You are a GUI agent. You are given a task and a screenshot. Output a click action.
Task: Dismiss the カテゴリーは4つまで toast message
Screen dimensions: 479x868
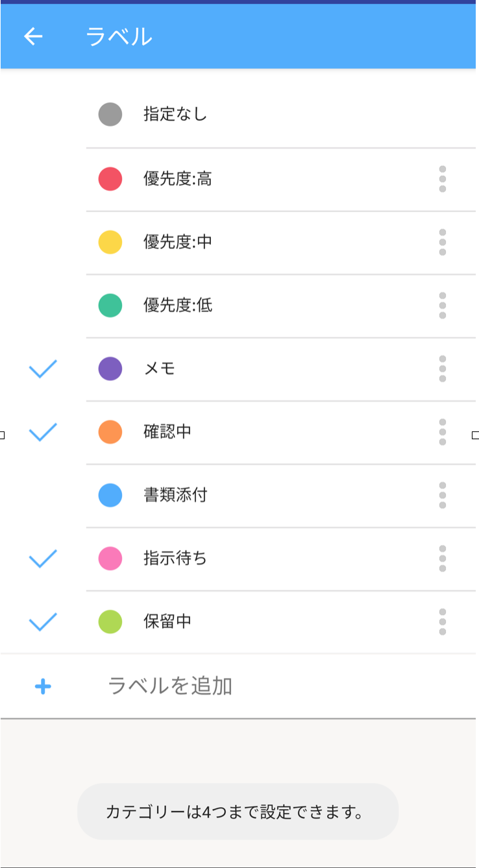(238, 812)
